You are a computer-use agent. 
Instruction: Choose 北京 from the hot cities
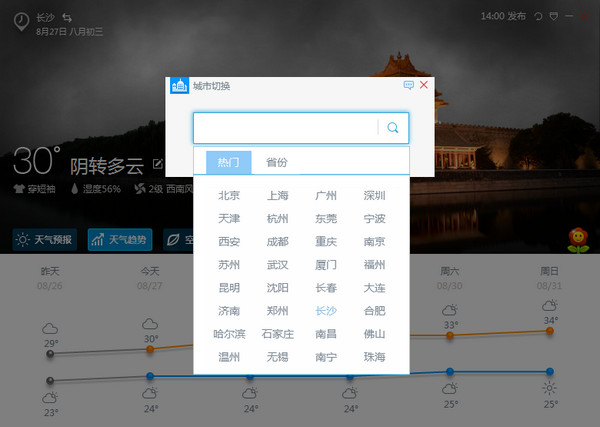pyautogui.click(x=228, y=195)
